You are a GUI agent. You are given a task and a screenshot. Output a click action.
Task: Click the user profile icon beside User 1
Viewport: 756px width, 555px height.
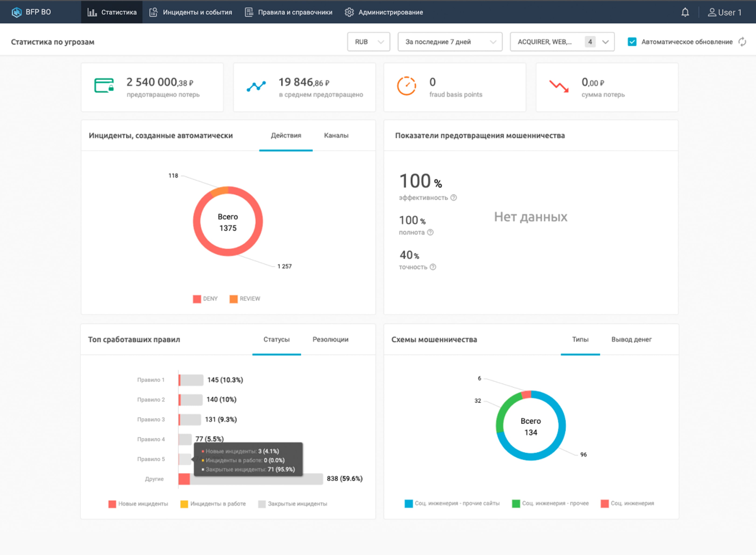pos(712,12)
